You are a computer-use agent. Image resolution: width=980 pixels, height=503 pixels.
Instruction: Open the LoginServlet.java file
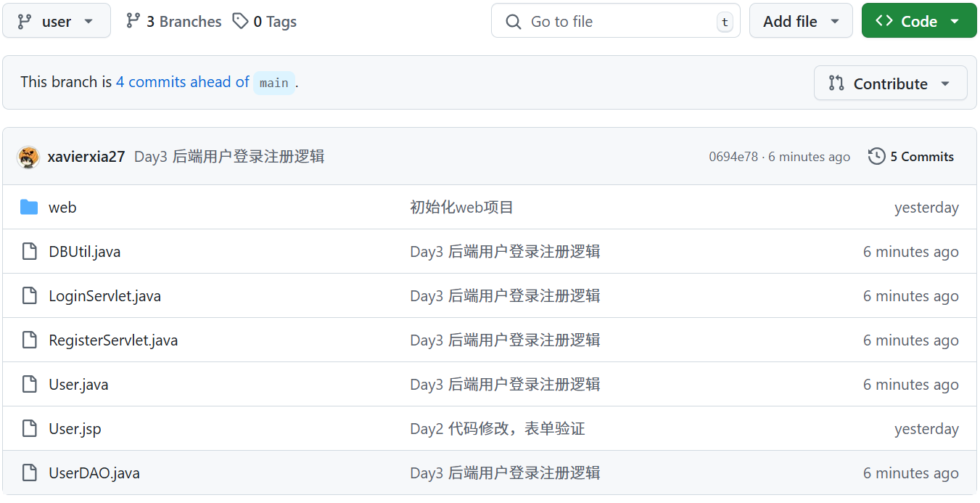[104, 296]
